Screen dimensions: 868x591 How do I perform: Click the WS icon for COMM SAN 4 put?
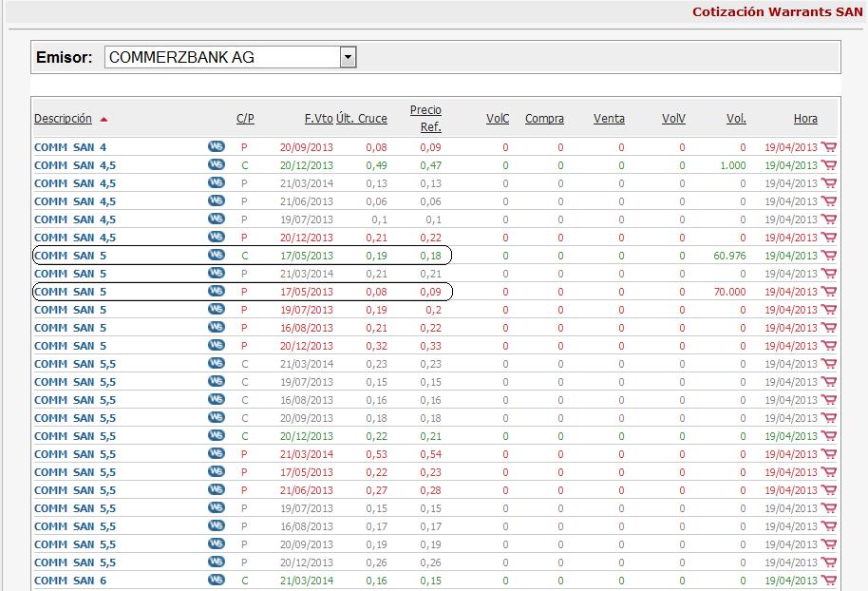point(217,146)
